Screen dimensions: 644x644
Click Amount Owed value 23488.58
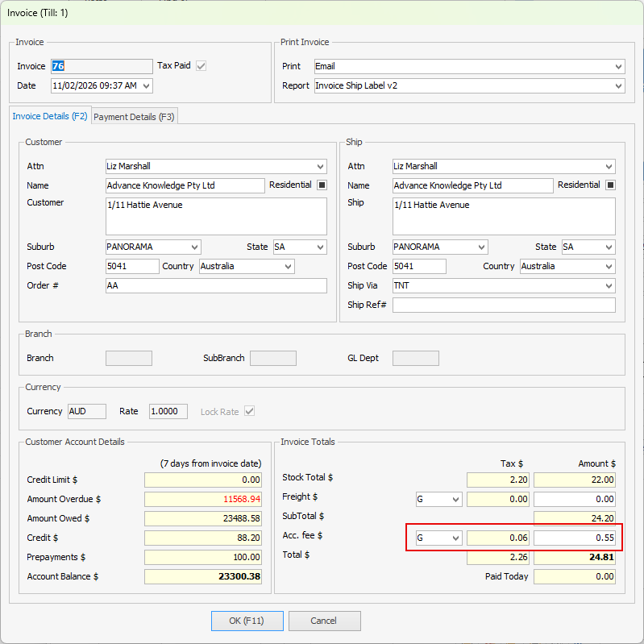(203, 519)
